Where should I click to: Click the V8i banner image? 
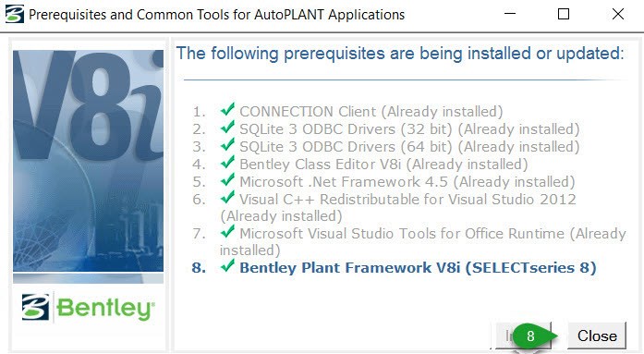point(89,161)
